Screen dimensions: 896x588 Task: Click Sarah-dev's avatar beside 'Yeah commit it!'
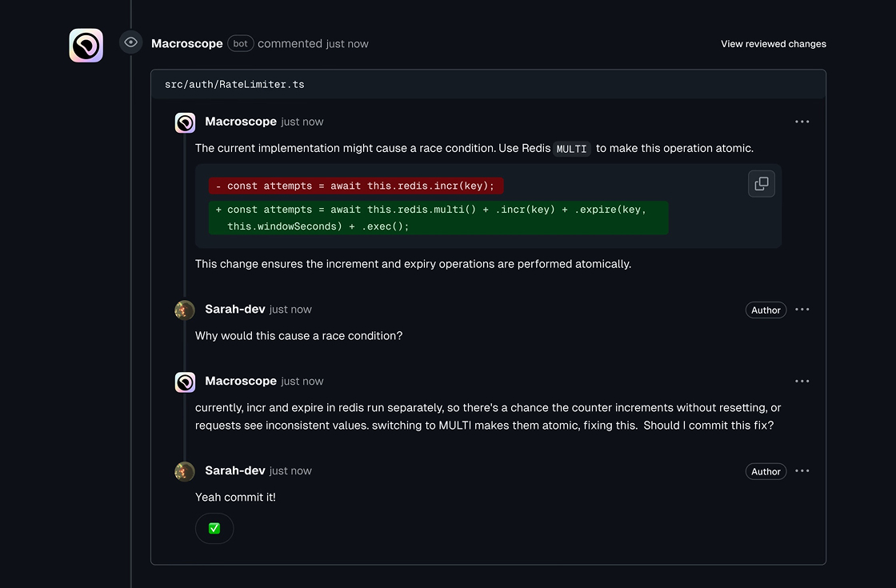(184, 471)
